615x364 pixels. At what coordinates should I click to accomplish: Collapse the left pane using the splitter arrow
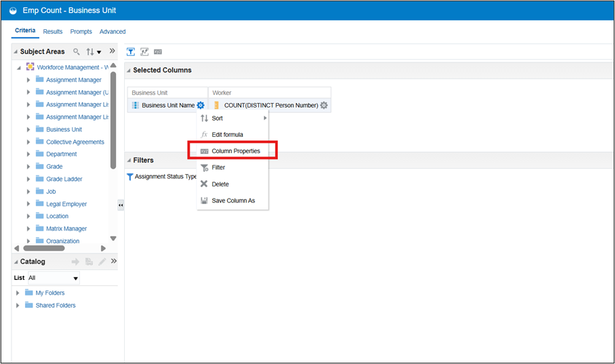121,205
